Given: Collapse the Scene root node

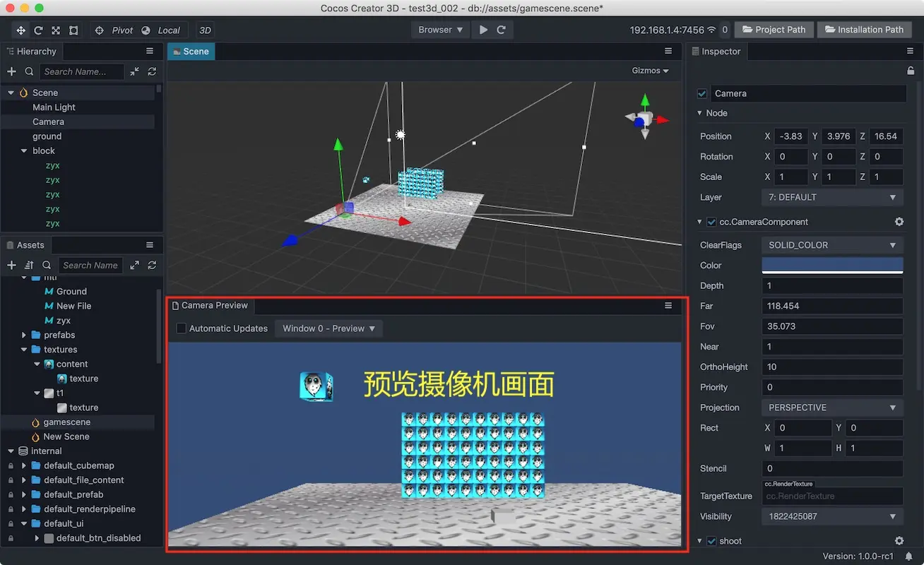Looking at the screenshot, I should 11,93.
